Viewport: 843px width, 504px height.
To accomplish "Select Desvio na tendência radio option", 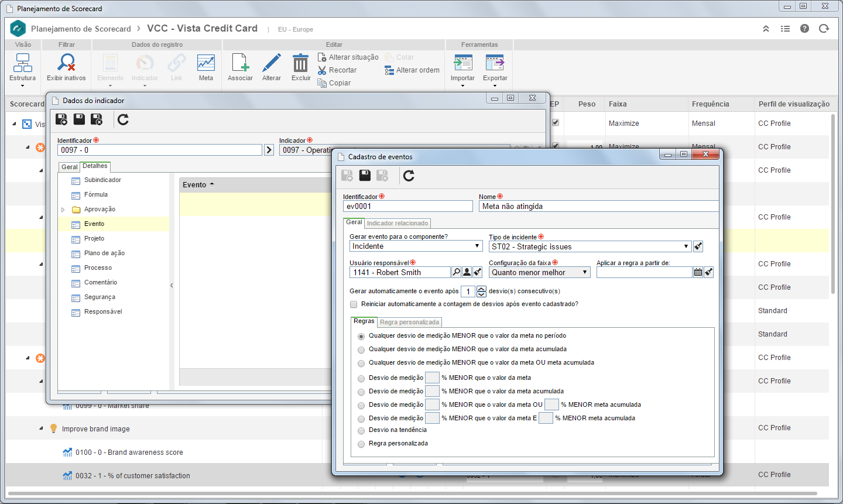I will click(361, 431).
